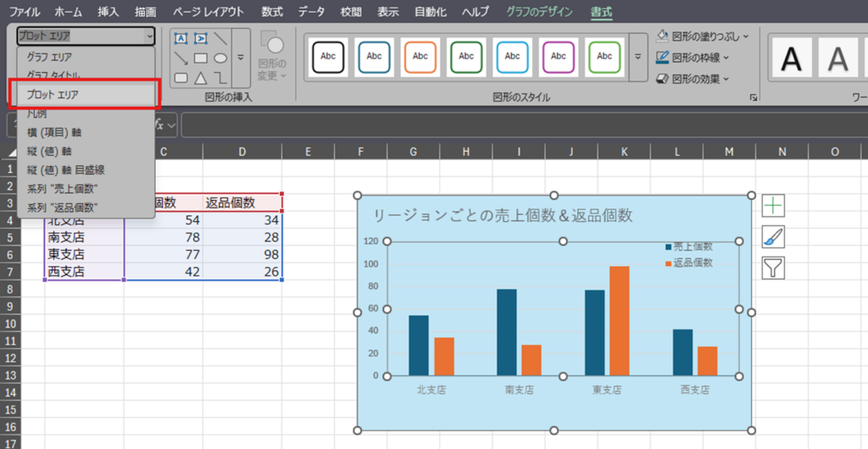
Task: Insert a horizontal text box shape
Action: coord(181,38)
